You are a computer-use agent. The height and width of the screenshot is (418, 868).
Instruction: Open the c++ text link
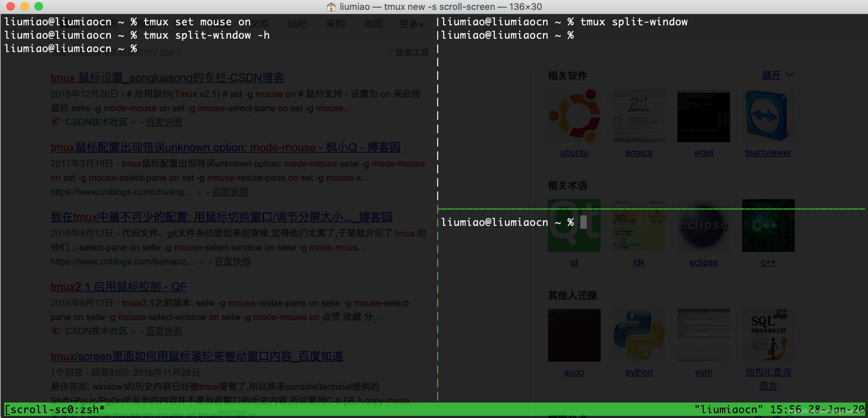[768, 262]
